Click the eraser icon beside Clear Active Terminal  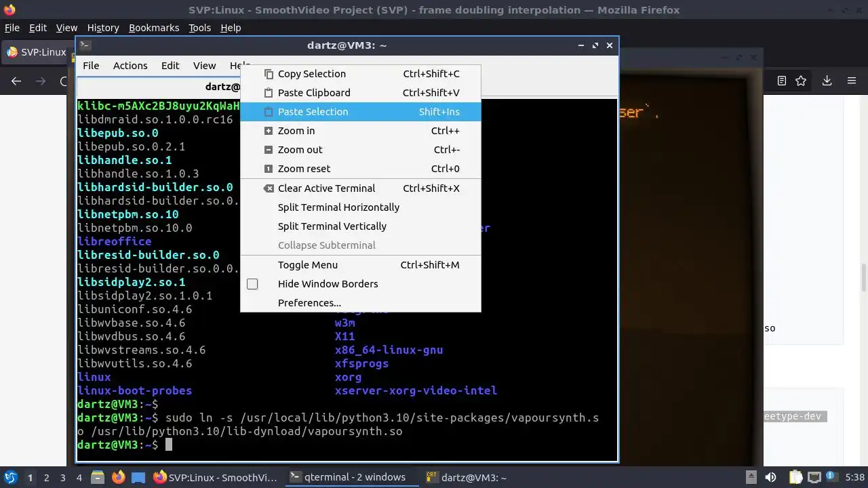[269, 188]
